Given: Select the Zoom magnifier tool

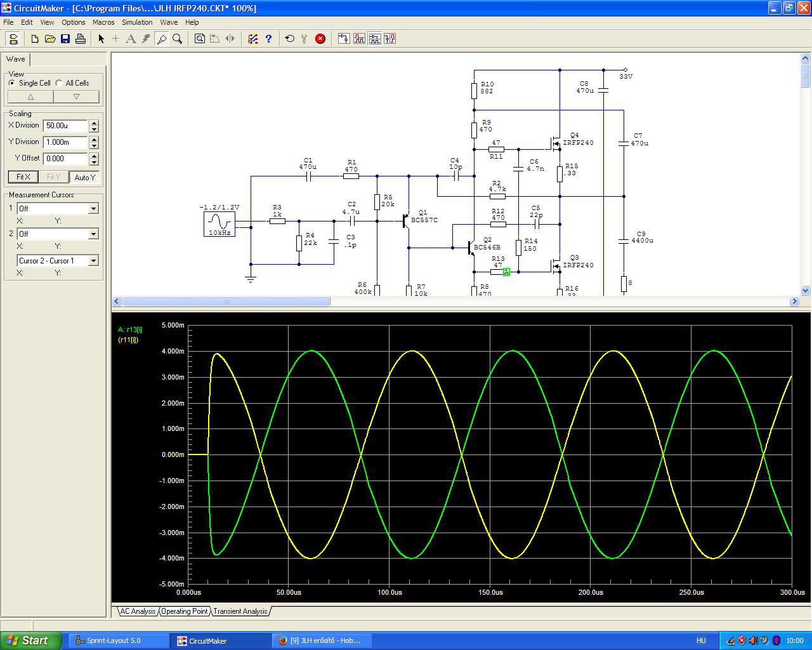Looking at the screenshot, I should [178, 39].
